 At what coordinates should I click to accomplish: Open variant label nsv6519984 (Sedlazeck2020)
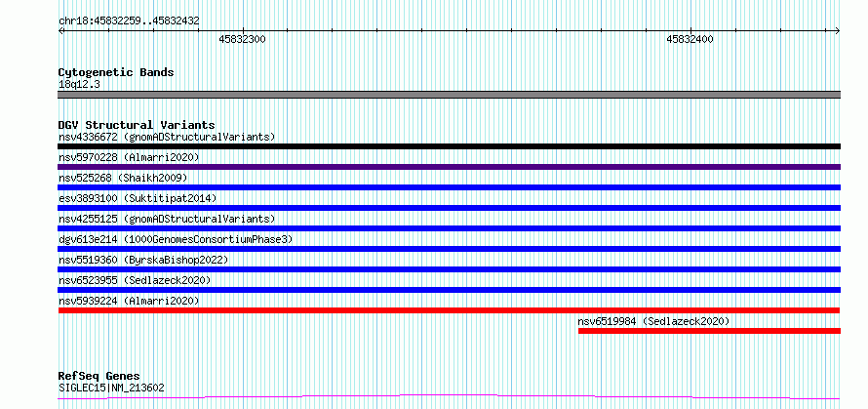[653, 321]
